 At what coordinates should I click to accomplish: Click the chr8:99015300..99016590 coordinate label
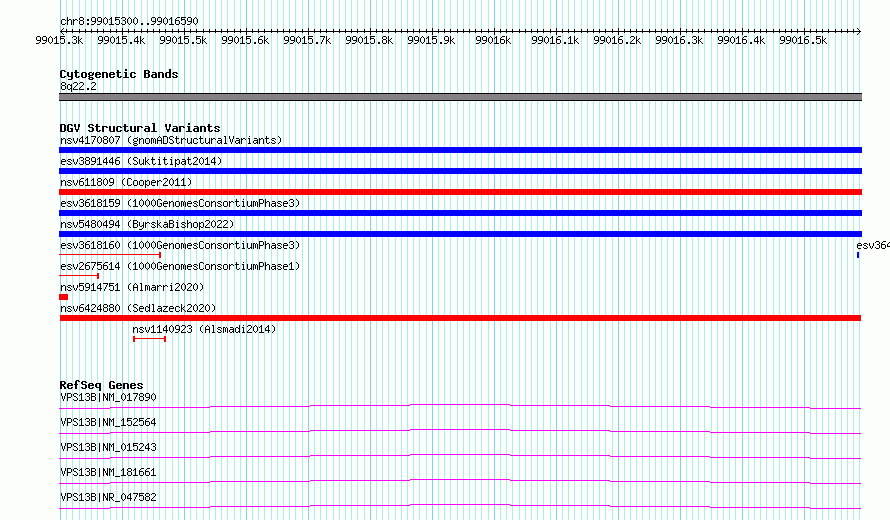coord(129,21)
